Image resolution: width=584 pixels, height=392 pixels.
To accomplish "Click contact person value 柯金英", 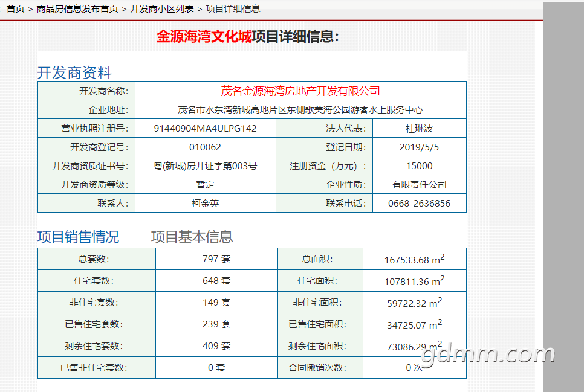I will pos(205,204).
